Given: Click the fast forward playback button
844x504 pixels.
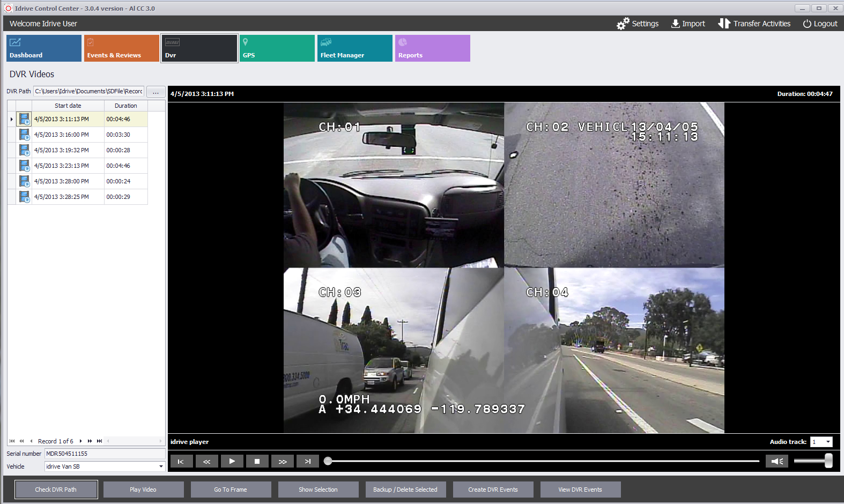Looking at the screenshot, I should tap(283, 461).
